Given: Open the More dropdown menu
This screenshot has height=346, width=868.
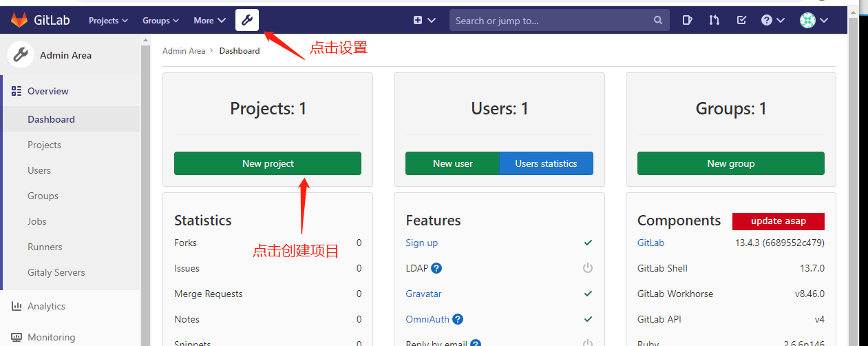Looking at the screenshot, I should [x=209, y=21].
